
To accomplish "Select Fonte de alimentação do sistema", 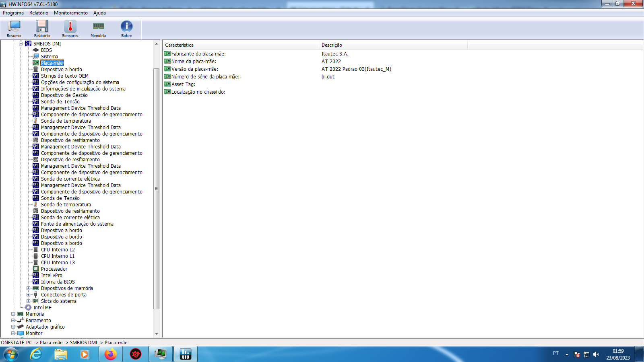I will 77,224.
